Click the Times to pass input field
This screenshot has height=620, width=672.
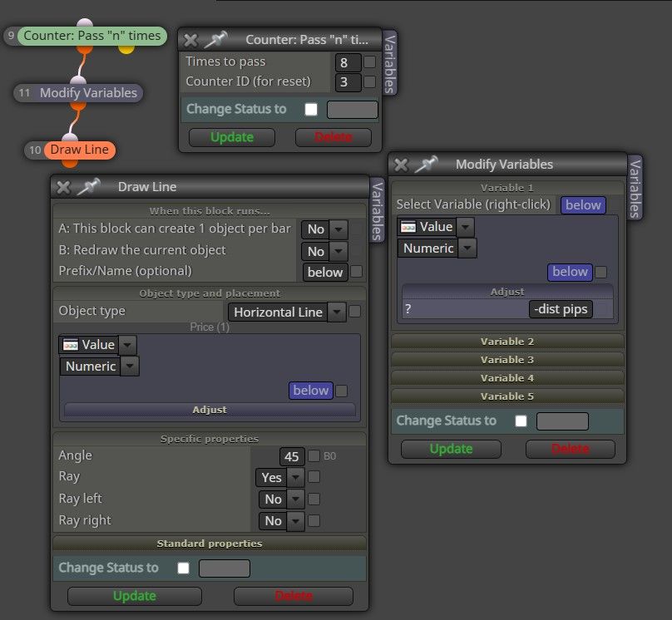[x=348, y=63]
